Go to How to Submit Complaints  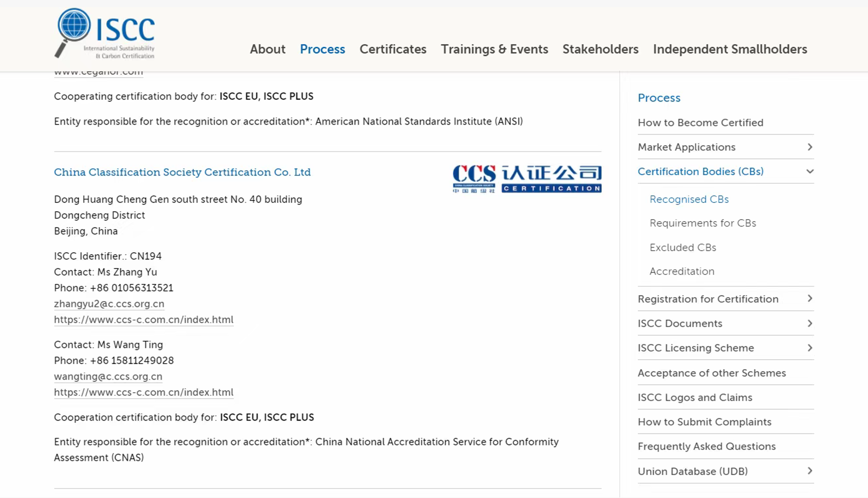pos(705,422)
